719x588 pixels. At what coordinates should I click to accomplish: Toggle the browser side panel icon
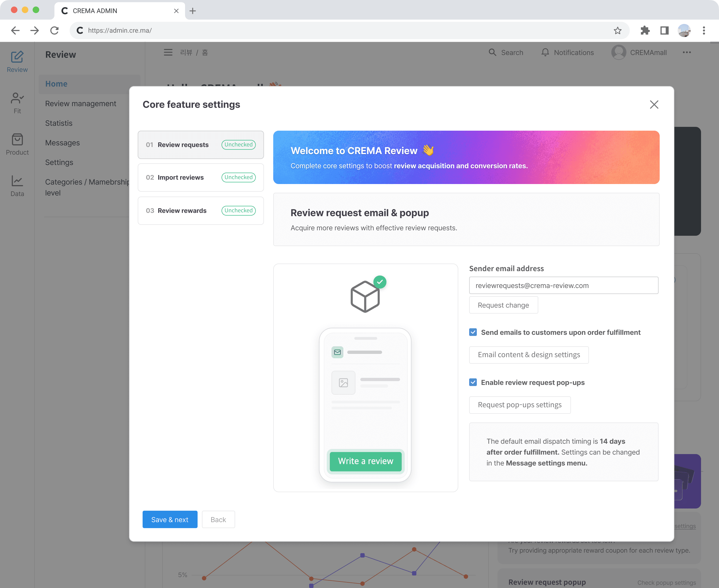pyautogui.click(x=665, y=30)
